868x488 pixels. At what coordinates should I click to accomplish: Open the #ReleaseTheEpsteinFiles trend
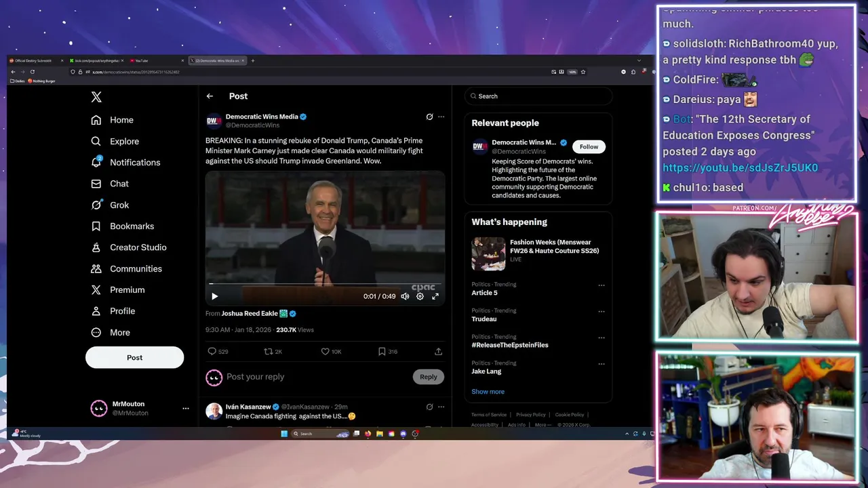(510, 345)
